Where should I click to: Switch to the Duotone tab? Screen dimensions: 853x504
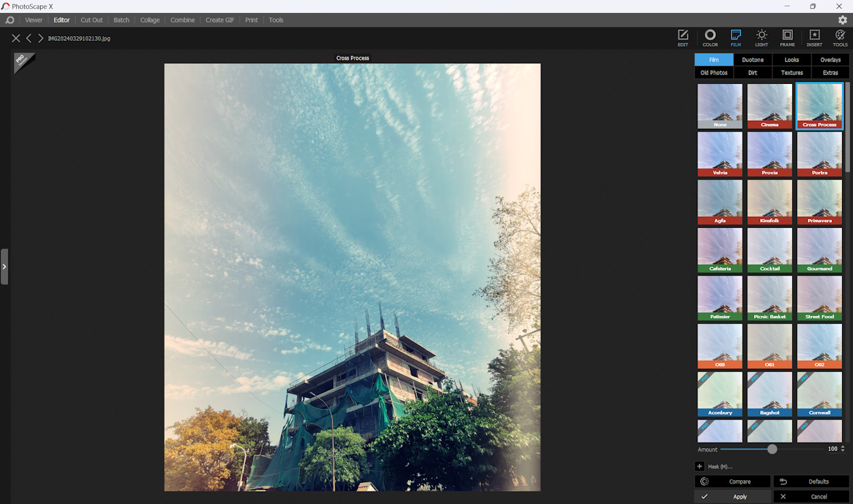[x=753, y=59]
